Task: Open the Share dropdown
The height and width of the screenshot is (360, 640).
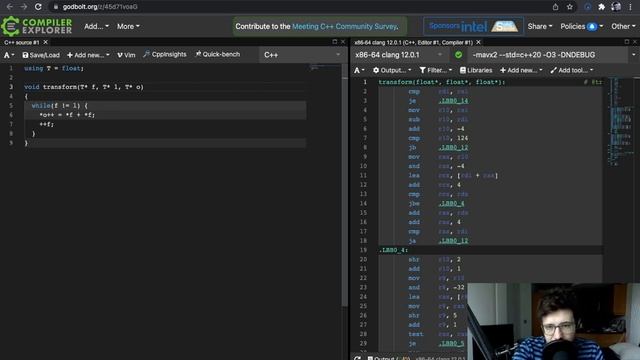Action: 540,26
